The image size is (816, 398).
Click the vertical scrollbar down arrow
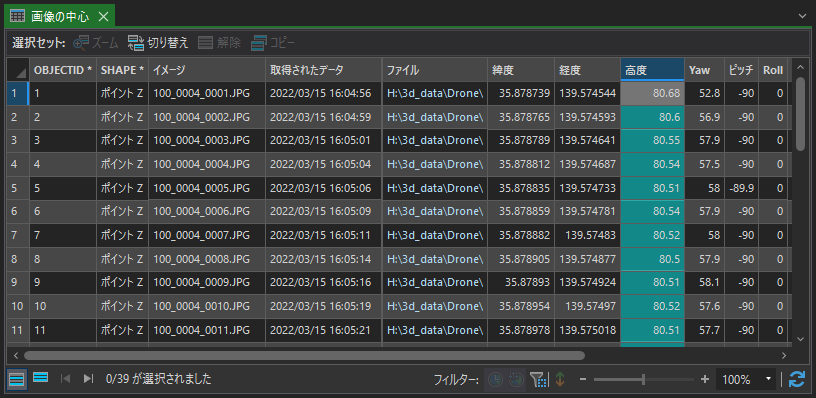pos(801,339)
